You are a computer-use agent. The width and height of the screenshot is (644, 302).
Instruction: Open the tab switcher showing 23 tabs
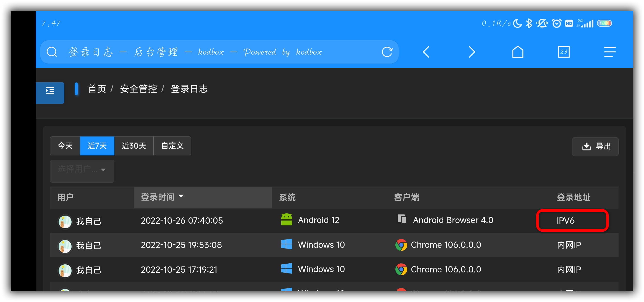pos(564,52)
